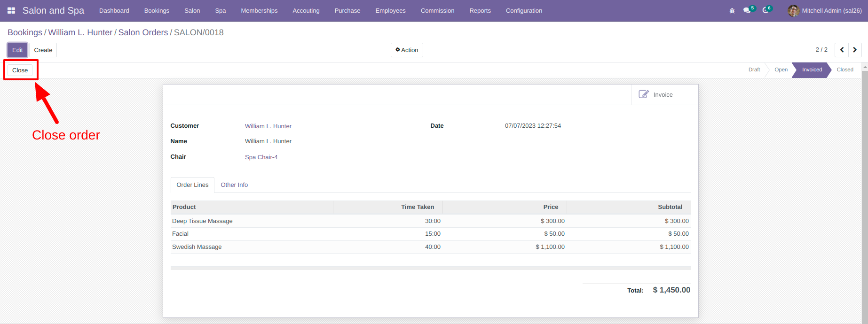Open the Invoice smart button icon

point(644,94)
